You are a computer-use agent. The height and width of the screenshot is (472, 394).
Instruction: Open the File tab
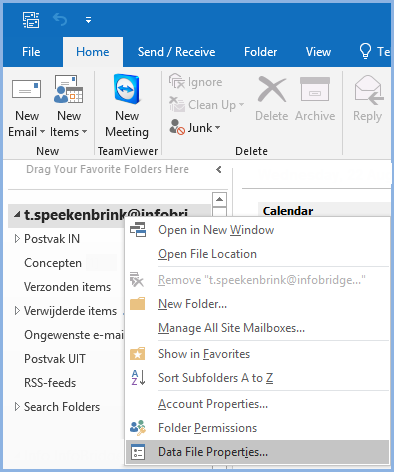point(31,52)
